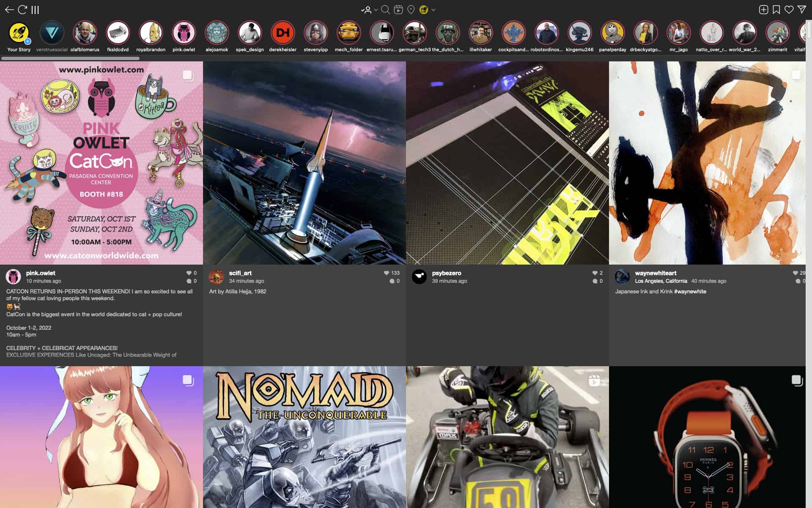Open psybezero profile avatar on post
Viewport: 812px width, 508px height.
[419, 276]
